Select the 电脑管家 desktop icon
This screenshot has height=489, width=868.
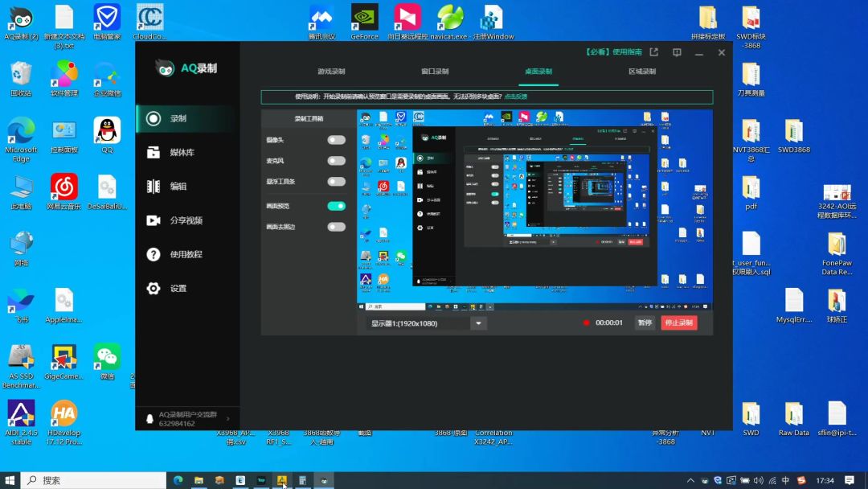(107, 23)
